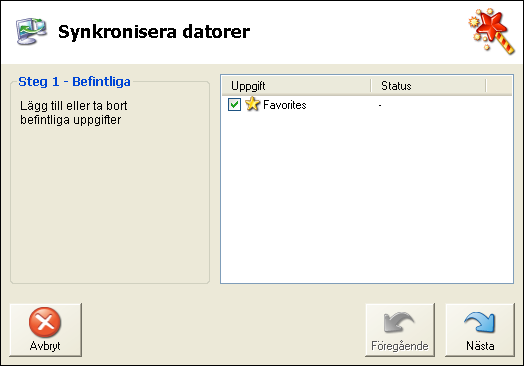
Task: Click the magic wand wizard icon
Action: (x=491, y=31)
